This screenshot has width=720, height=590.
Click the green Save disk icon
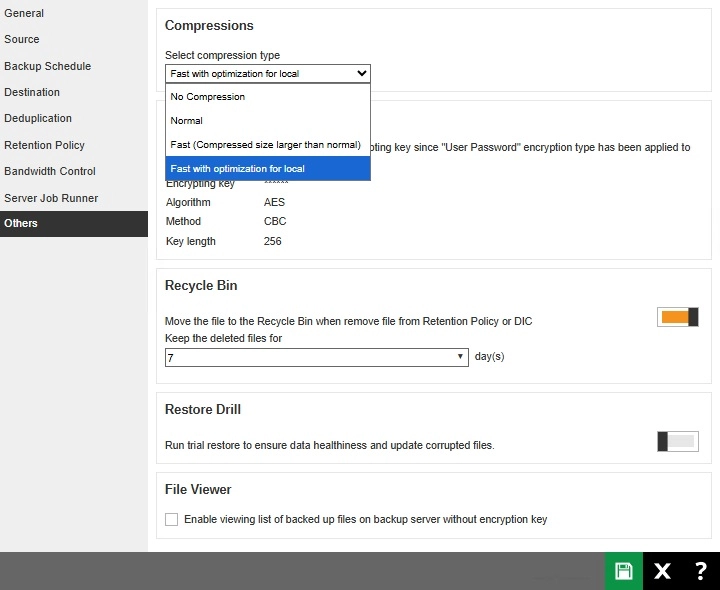624,571
